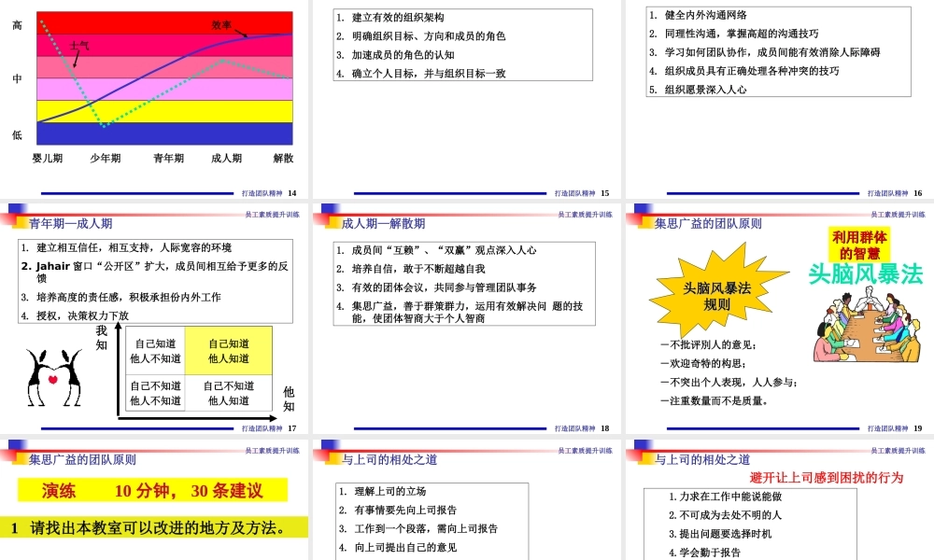934x560 pixels.
Task: Click the 自己不知道 他人知道 cell
Action: tap(229, 393)
